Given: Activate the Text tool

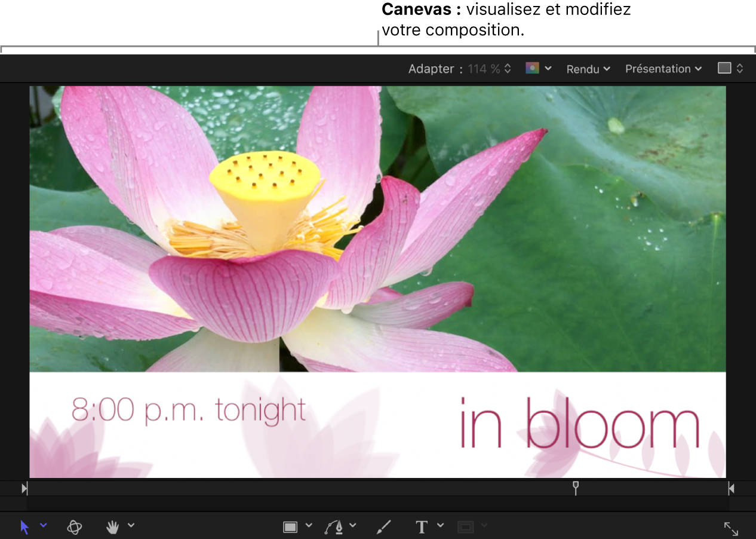Looking at the screenshot, I should [x=422, y=526].
